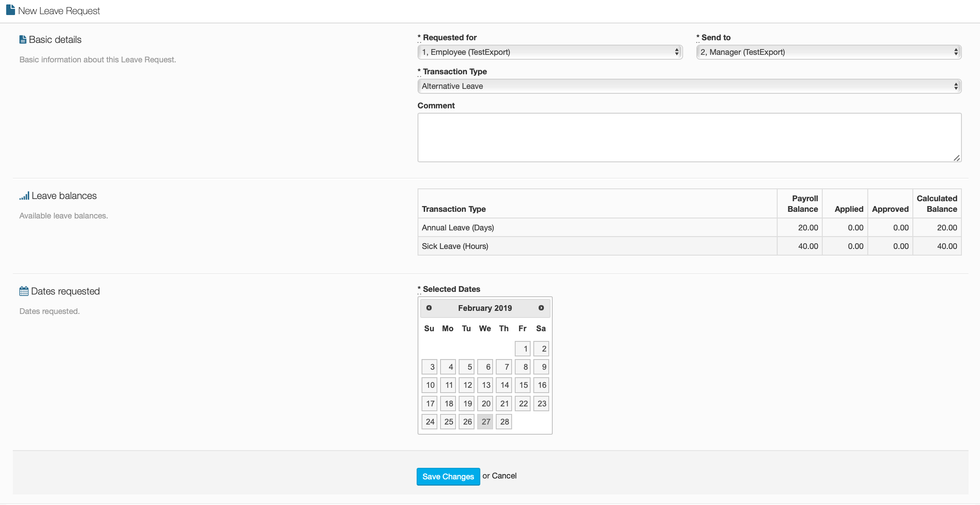Open the Requested for dropdown
This screenshot has width=980, height=505.
point(550,52)
